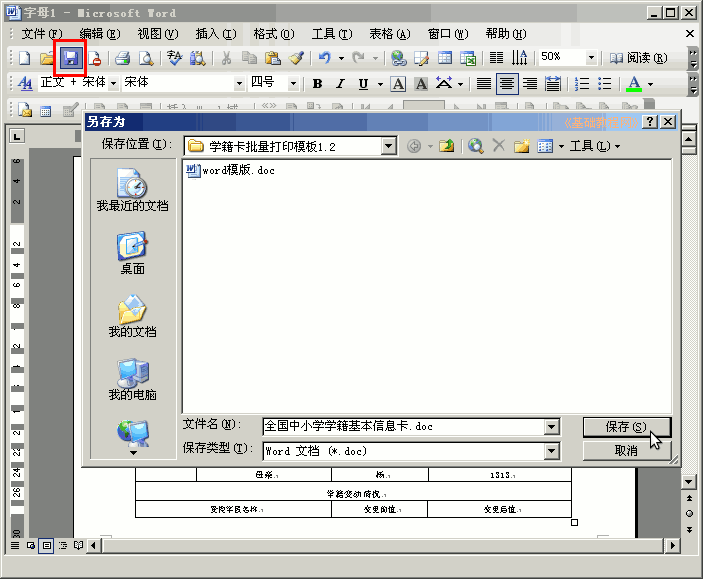The width and height of the screenshot is (703, 579).
Task: Toggle Underline formatting
Action: coord(363,84)
